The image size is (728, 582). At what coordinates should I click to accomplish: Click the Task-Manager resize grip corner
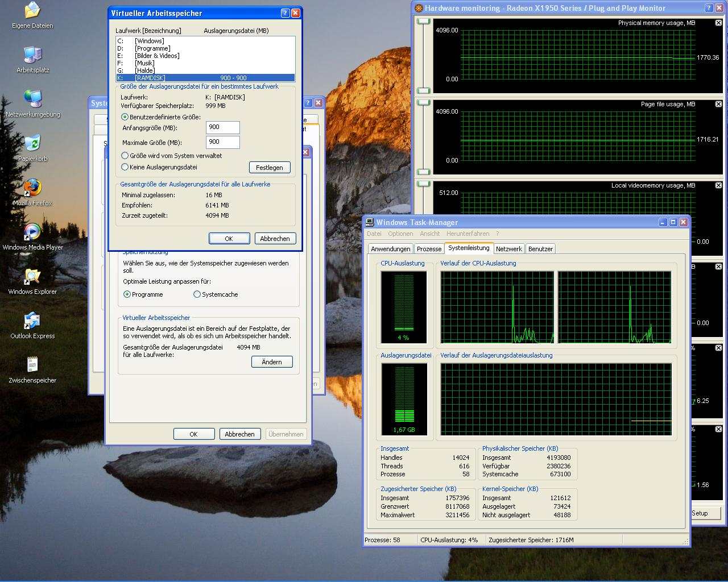(685, 541)
